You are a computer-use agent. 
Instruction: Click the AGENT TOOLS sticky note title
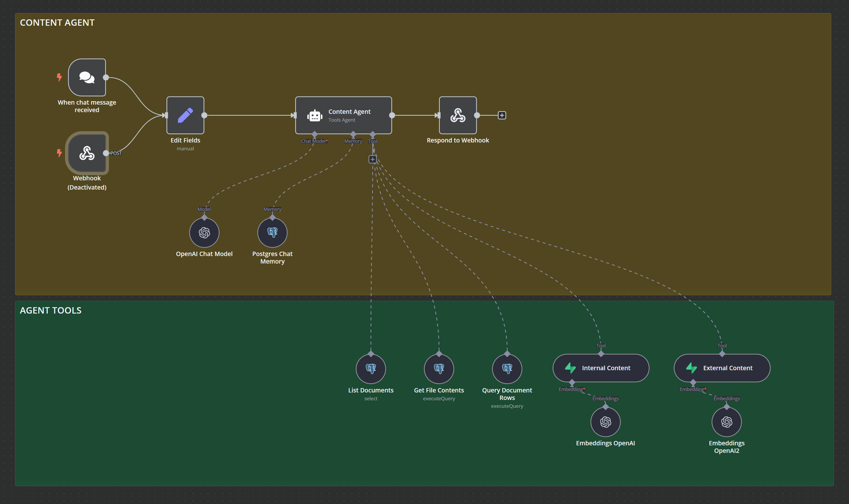pyautogui.click(x=51, y=310)
